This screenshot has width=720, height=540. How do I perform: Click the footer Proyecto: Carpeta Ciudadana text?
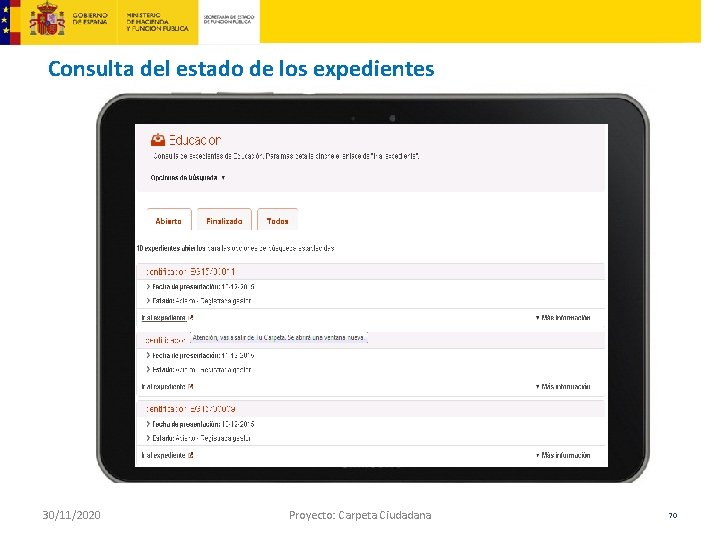point(360,515)
